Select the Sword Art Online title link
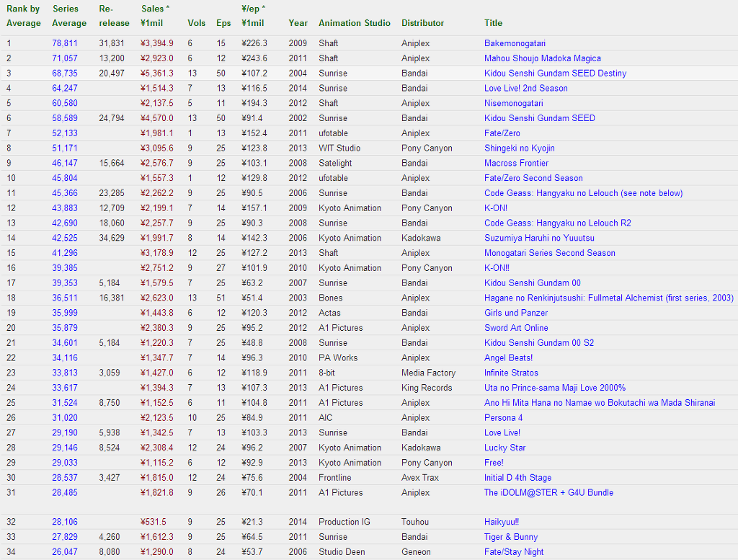 tap(515, 328)
